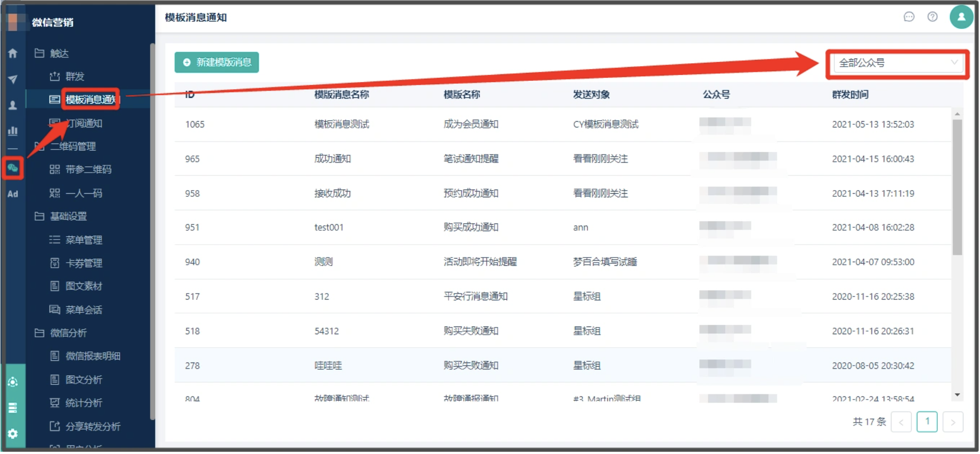Image resolution: width=980 pixels, height=454 pixels.
Task: Click timestamp 2021-04-15 16:00:43
Action: coord(873,159)
